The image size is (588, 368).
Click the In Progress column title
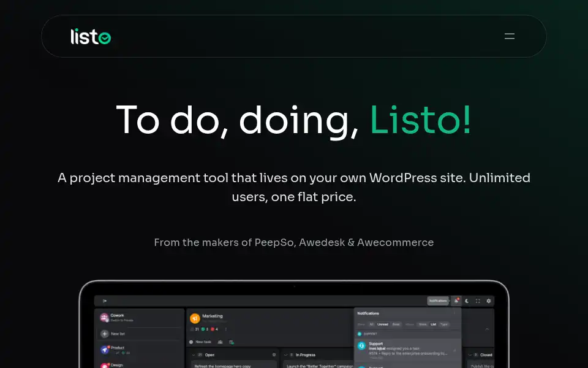click(306, 355)
